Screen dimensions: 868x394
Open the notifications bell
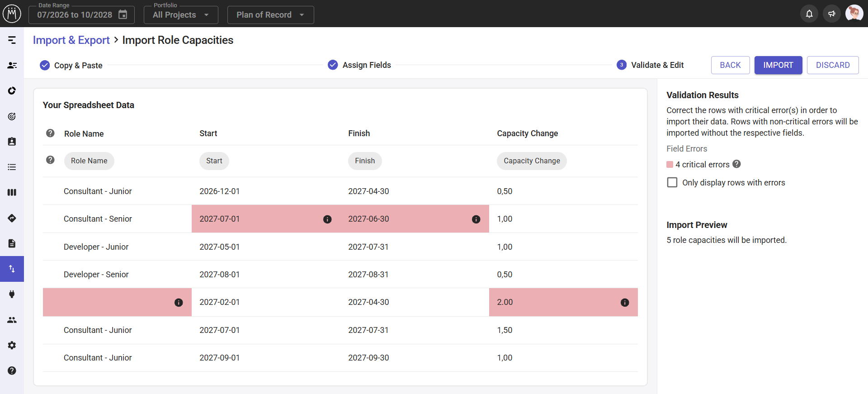click(x=809, y=14)
